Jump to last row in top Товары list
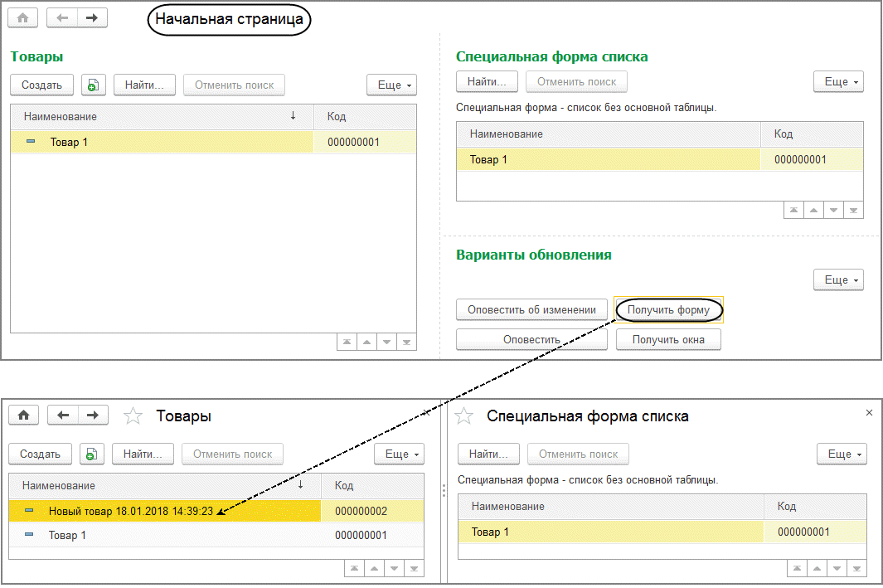Image resolution: width=883 pixels, height=588 pixels. click(x=406, y=342)
